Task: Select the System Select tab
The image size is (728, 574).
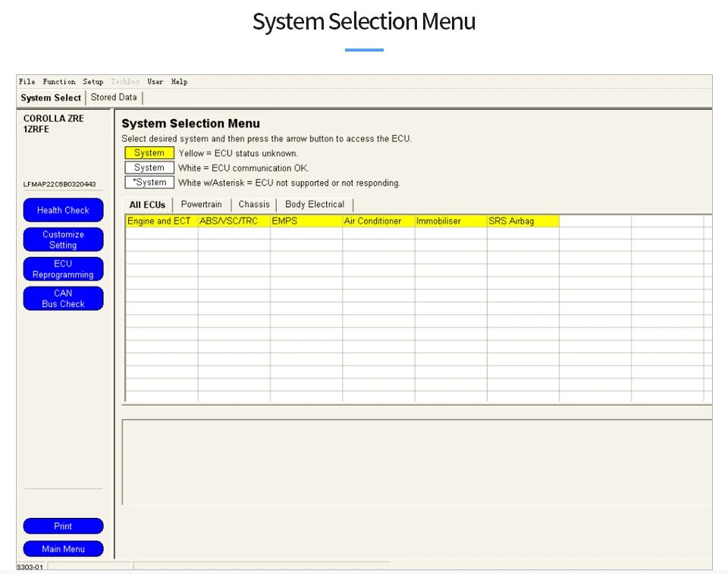Action: [51, 98]
